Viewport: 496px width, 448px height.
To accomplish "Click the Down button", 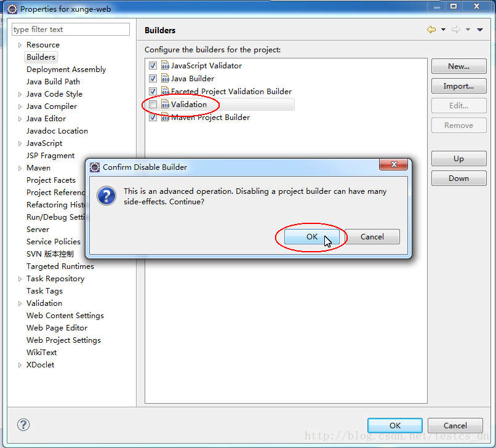I will 458,178.
